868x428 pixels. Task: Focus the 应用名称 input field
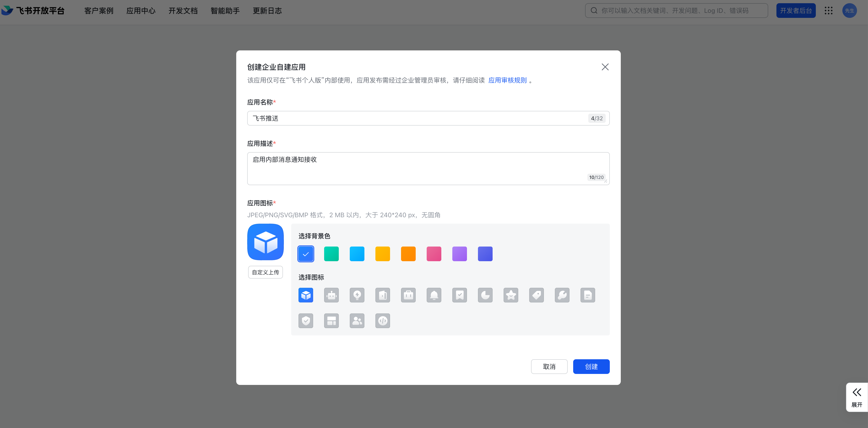[428, 118]
